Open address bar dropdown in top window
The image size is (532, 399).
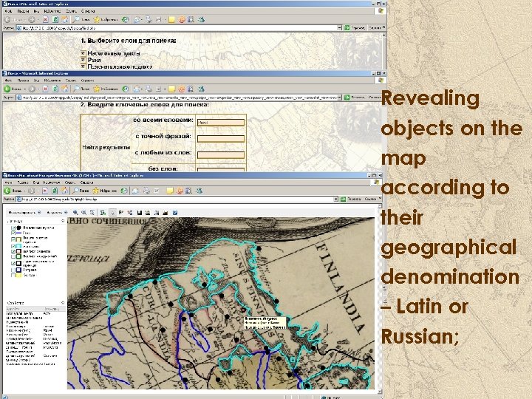[x=339, y=28]
